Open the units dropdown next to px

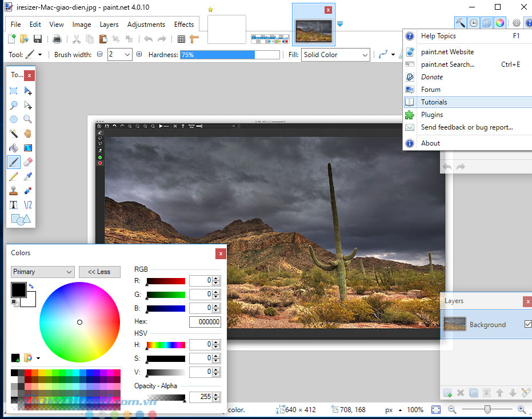coord(401,410)
